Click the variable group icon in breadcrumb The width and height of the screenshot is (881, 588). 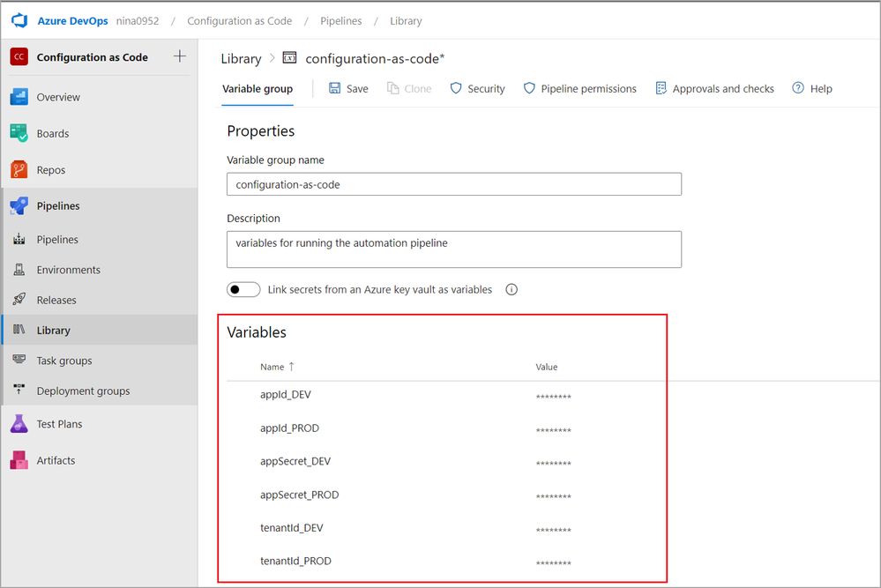289,57
